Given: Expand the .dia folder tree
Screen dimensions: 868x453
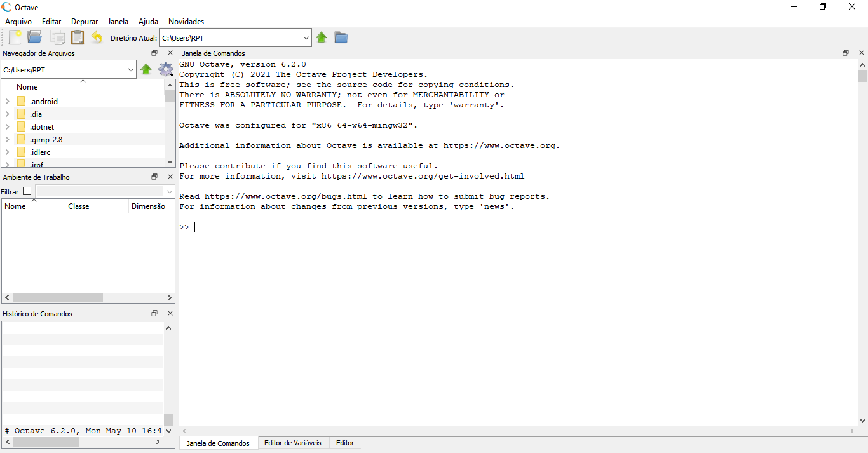Looking at the screenshot, I should click(x=7, y=114).
